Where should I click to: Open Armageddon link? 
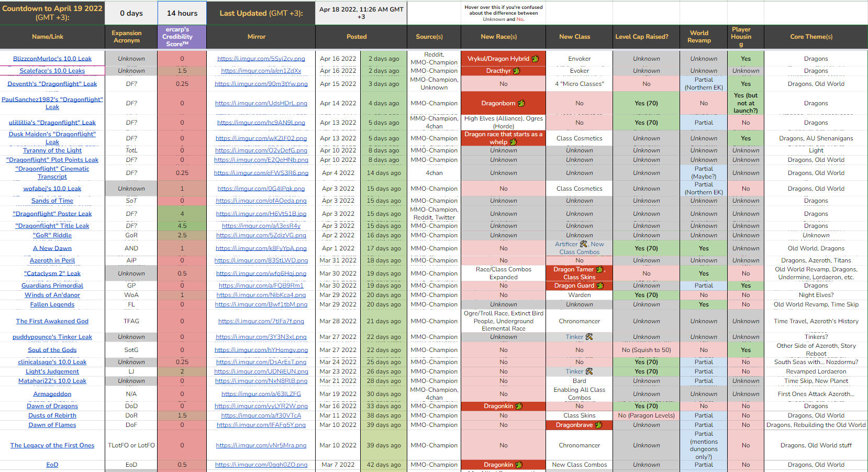52,394
